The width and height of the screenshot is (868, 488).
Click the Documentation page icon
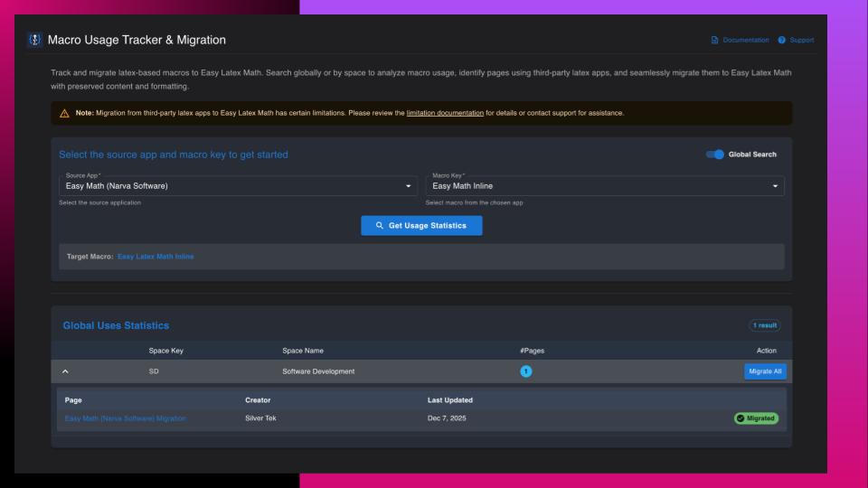click(714, 40)
